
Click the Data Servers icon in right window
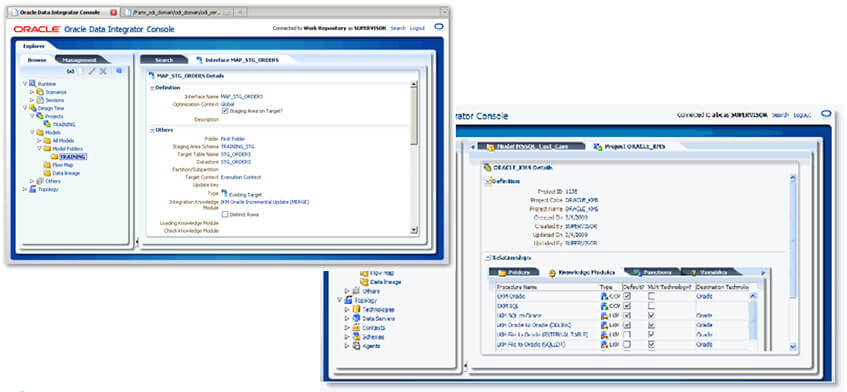point(357,319)
